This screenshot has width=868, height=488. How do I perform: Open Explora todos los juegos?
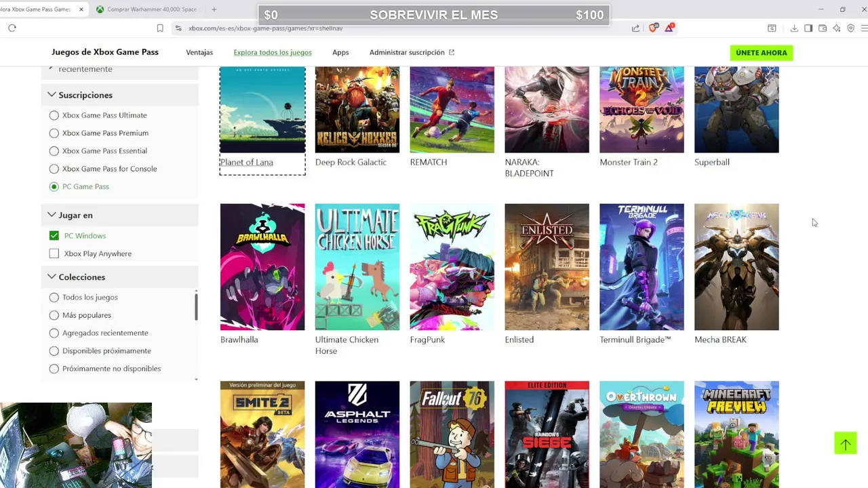pos(273,52)
